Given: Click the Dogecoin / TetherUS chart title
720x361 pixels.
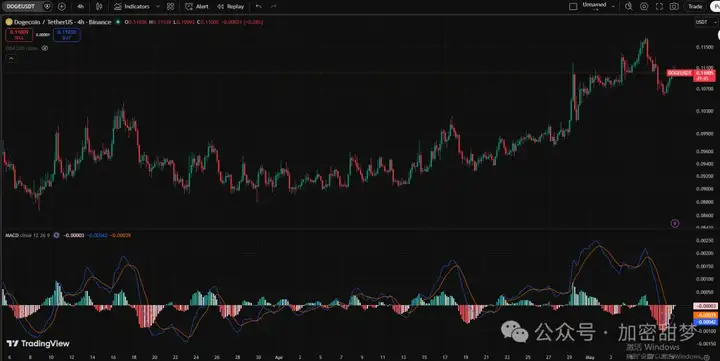Looking at the screenshot, I should click(x=62, y=22).
